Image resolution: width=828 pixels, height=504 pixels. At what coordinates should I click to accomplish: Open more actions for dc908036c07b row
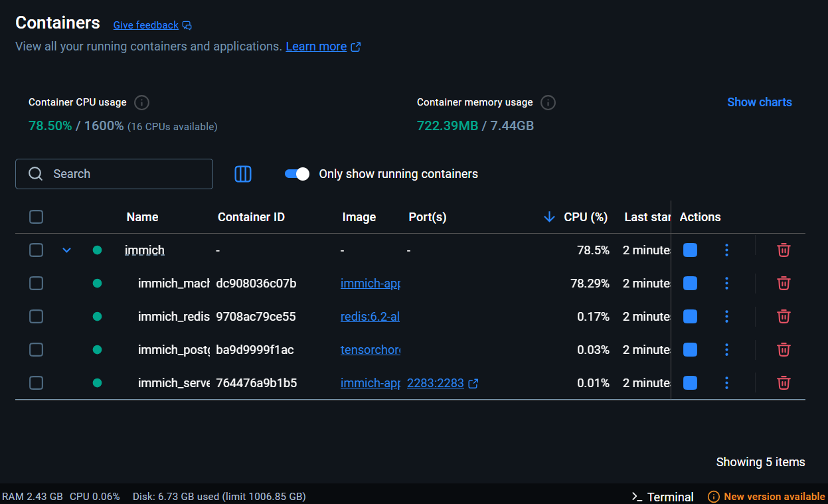click(x=726, y=284)
